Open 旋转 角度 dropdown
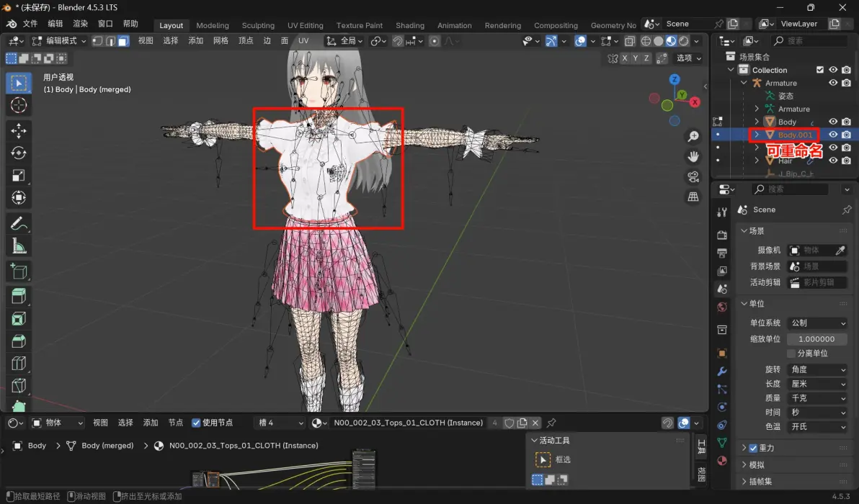This screenshot has width=859, height=504. click(x=817, y=370)
